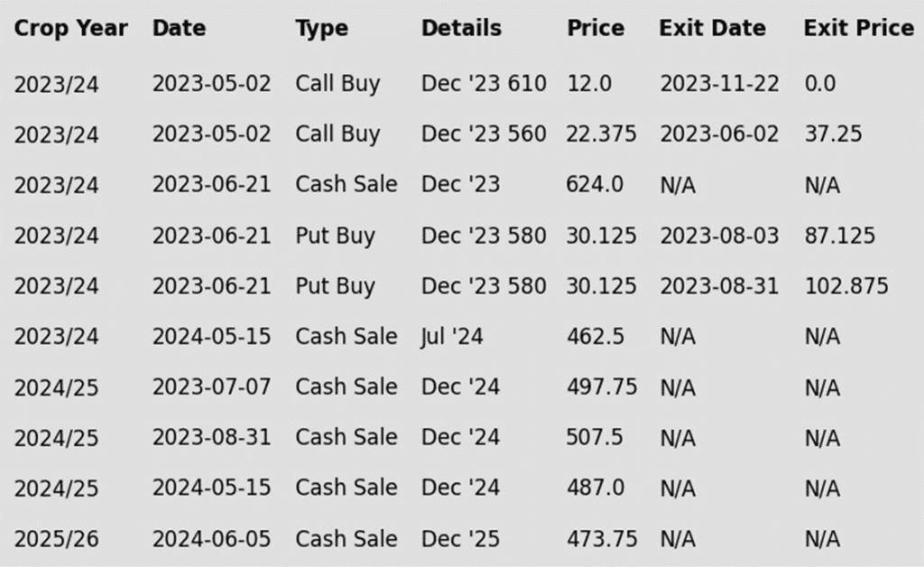The height and width of the screenshot is (567, 924).
Task: Click the Type column header
Action: click(x=322, y=28)
